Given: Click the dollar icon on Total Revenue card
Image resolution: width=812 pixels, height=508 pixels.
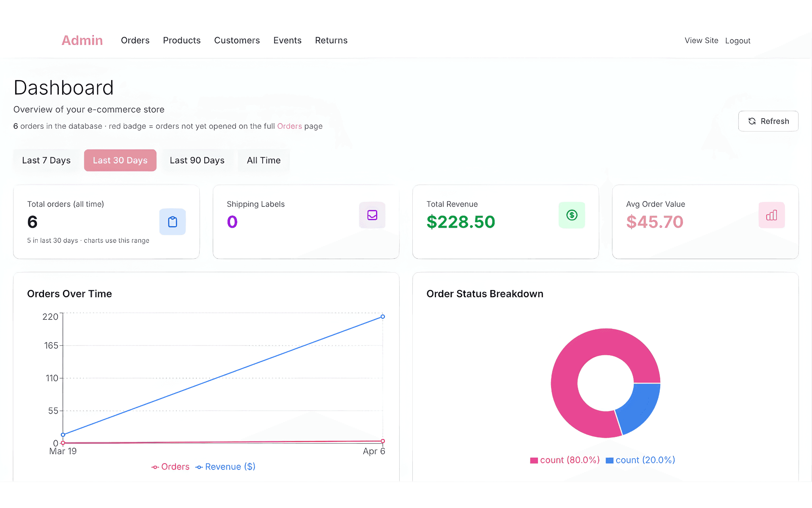Looking at the screenshot, I should [x=572, y=215].
